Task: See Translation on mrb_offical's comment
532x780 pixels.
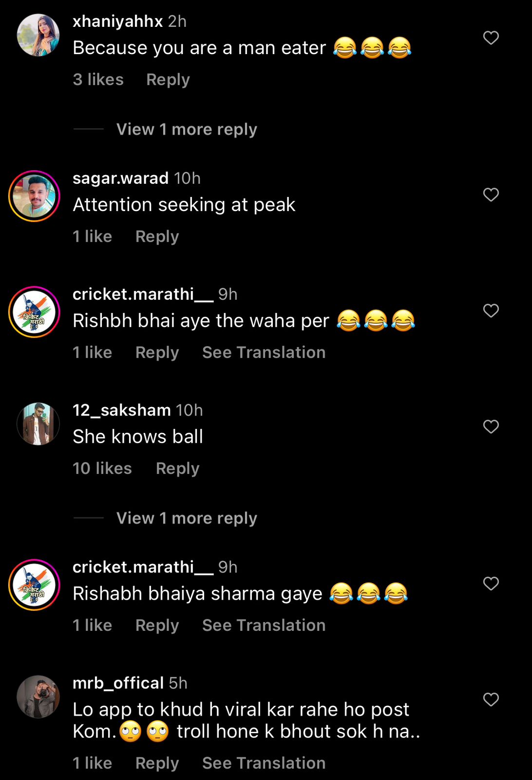Action: click(264, 763)
